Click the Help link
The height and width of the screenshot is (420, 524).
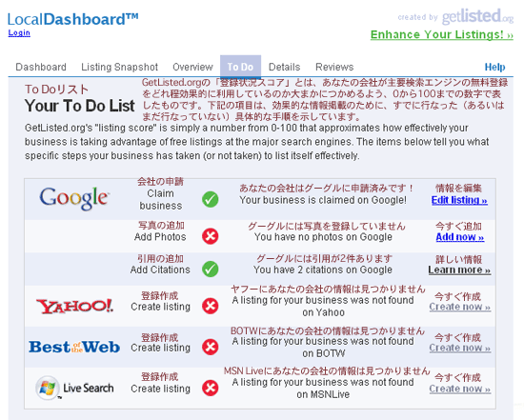494,67
